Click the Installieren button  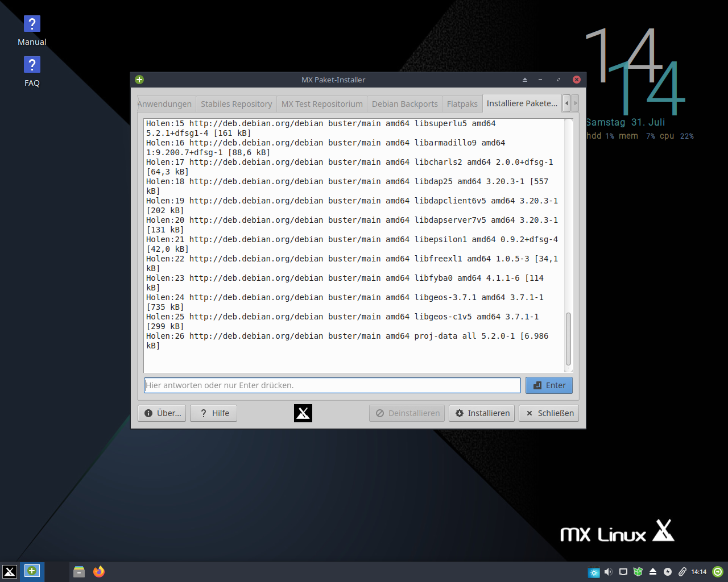coord(482,413)
